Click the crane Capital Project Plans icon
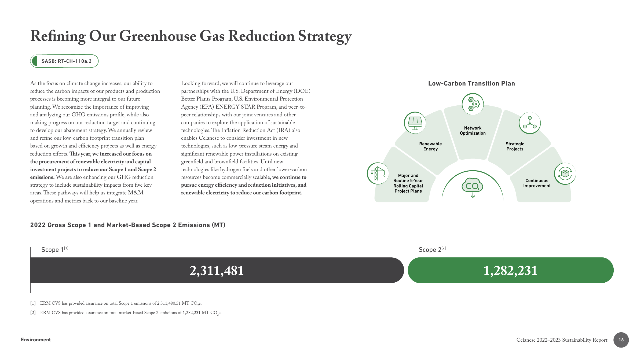This screenshot has width=644, height=362. click(x=378, y=173)
